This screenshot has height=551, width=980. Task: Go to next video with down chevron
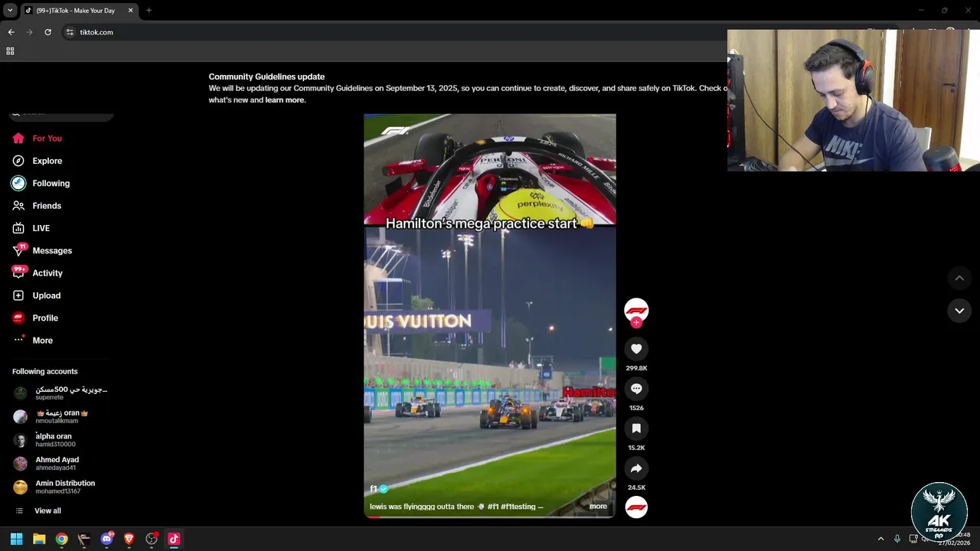tap(959, 311)
